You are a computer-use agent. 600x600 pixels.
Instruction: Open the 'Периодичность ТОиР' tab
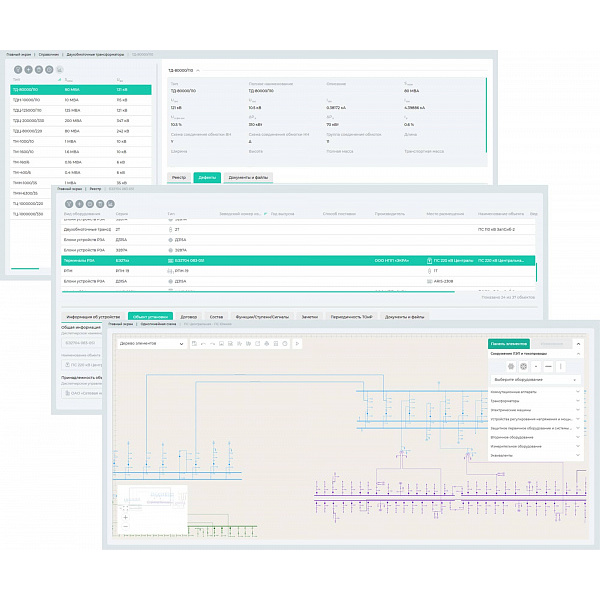[351, 317]
